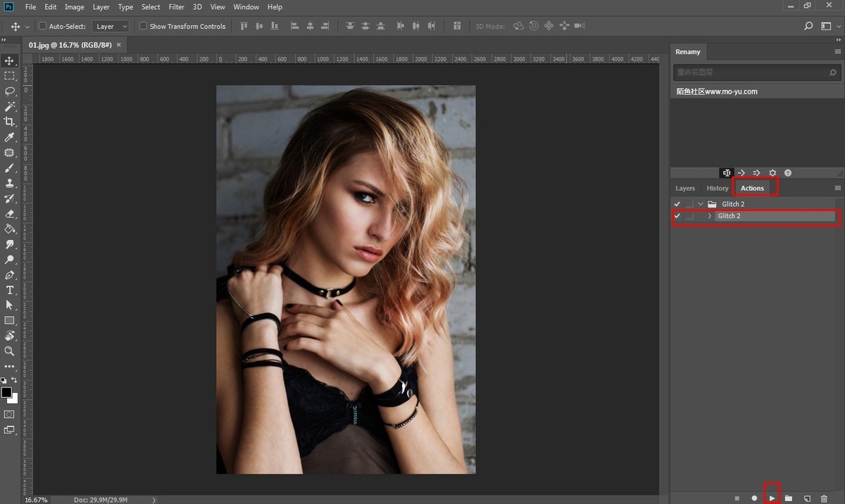This screenshot has width=845, height=504.
Task: Select the Lasso tool
Action: (10, 91)
